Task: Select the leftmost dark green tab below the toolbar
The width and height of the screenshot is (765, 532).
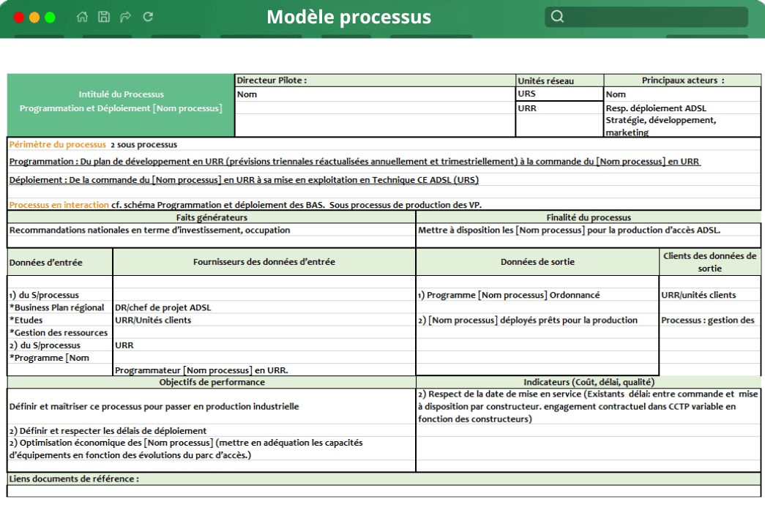Action: coord(39,35)
